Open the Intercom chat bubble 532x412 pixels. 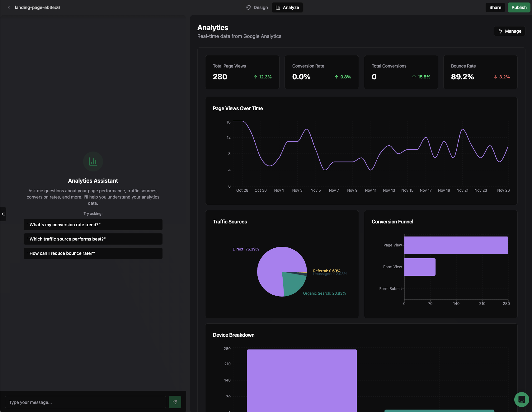point(521,400)
